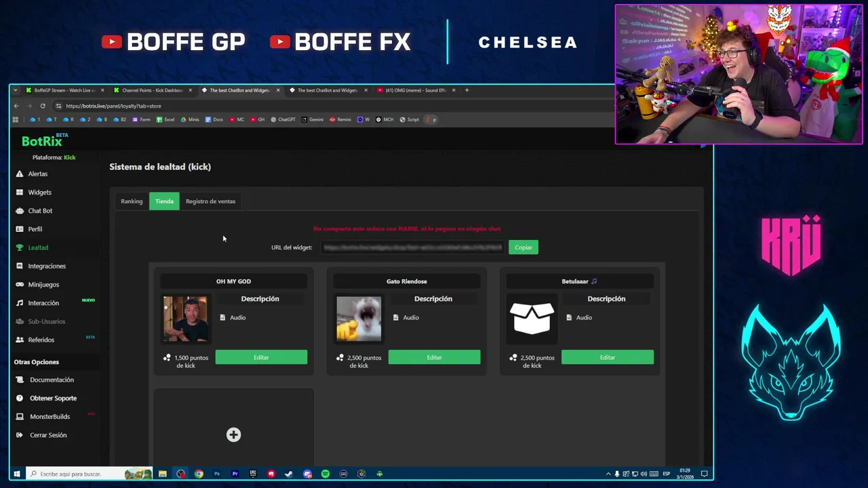868x488 pixels.
Task: Click the 'Plataforma: Kick' label
Action: point(54,157)
